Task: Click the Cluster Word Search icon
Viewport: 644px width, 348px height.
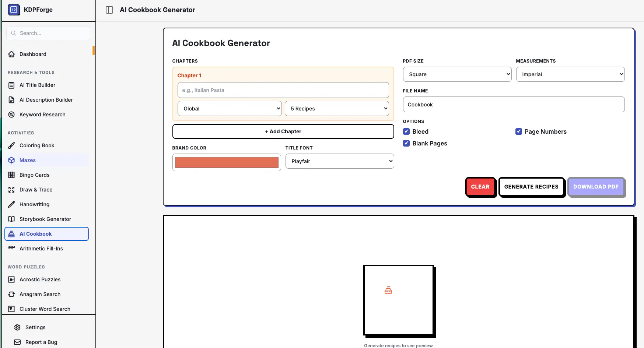Action: pos(11,309)
